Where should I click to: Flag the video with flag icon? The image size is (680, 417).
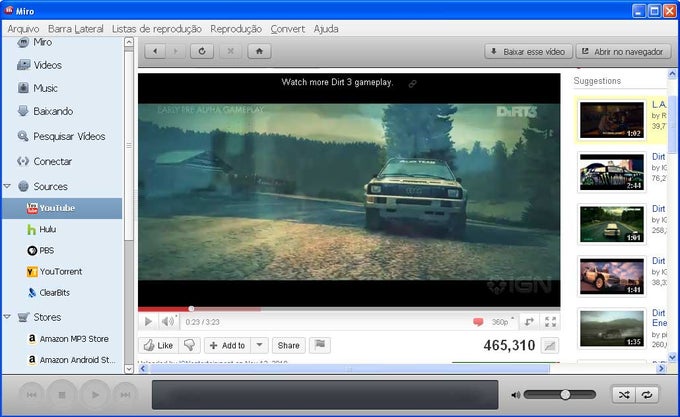click(320, 345)
